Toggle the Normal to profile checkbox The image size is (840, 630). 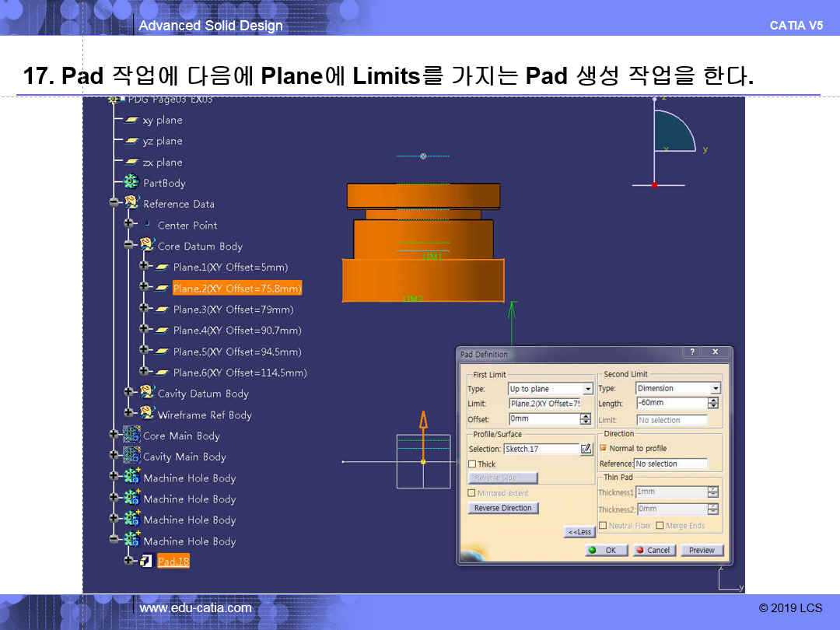[x=603, y=448]
